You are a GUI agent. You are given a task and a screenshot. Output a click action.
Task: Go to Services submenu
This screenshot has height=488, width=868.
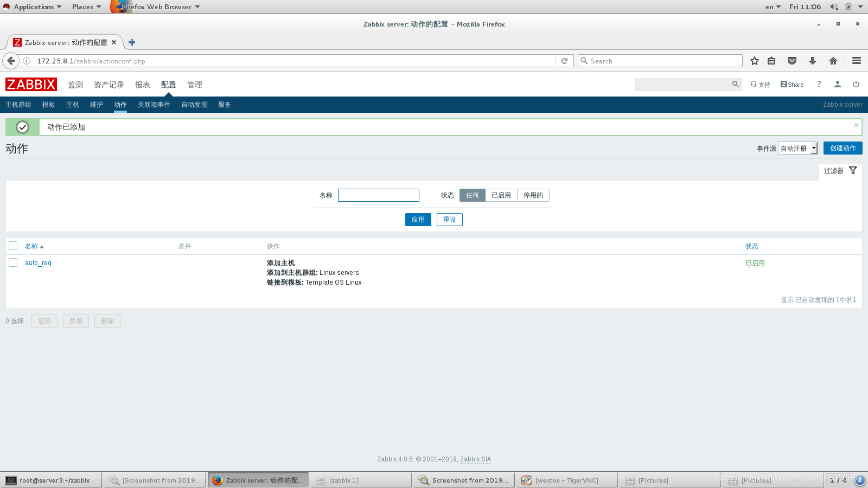click(225, 105)
